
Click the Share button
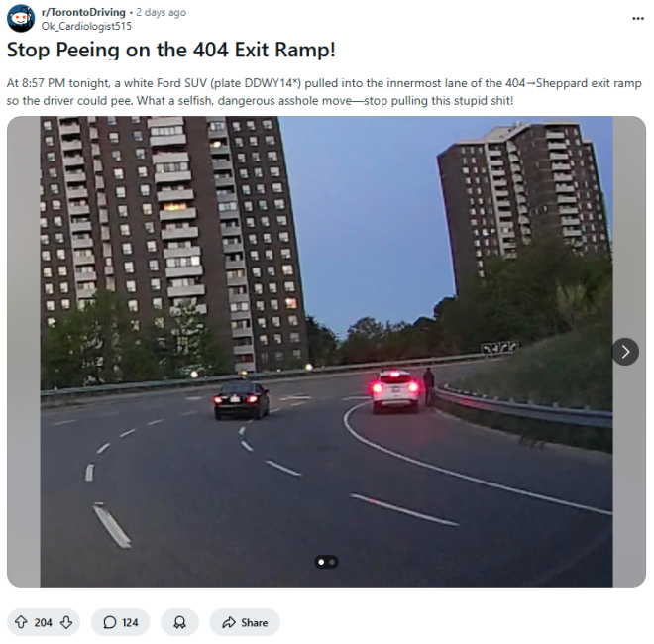pyautogui.click(x=245, y=622)
